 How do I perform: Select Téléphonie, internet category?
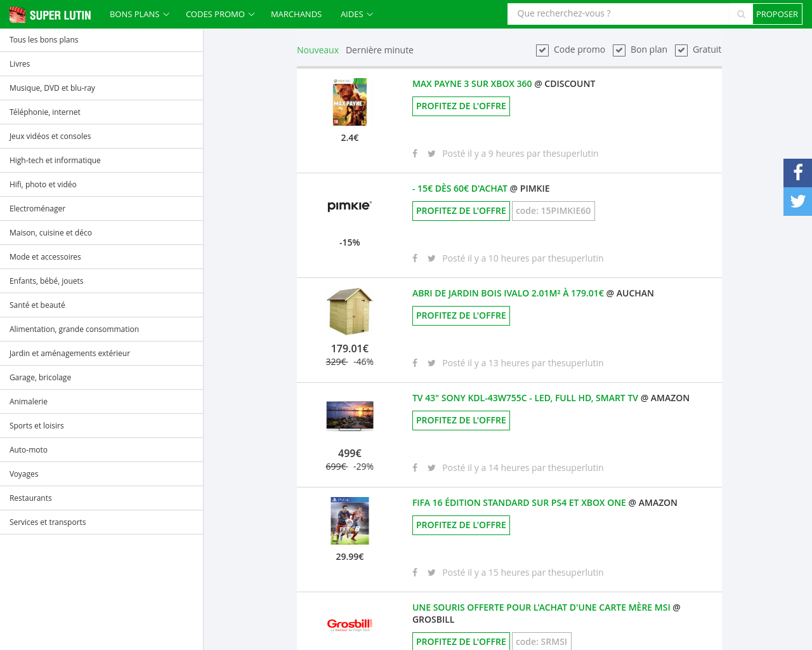[x=101, y=112]
